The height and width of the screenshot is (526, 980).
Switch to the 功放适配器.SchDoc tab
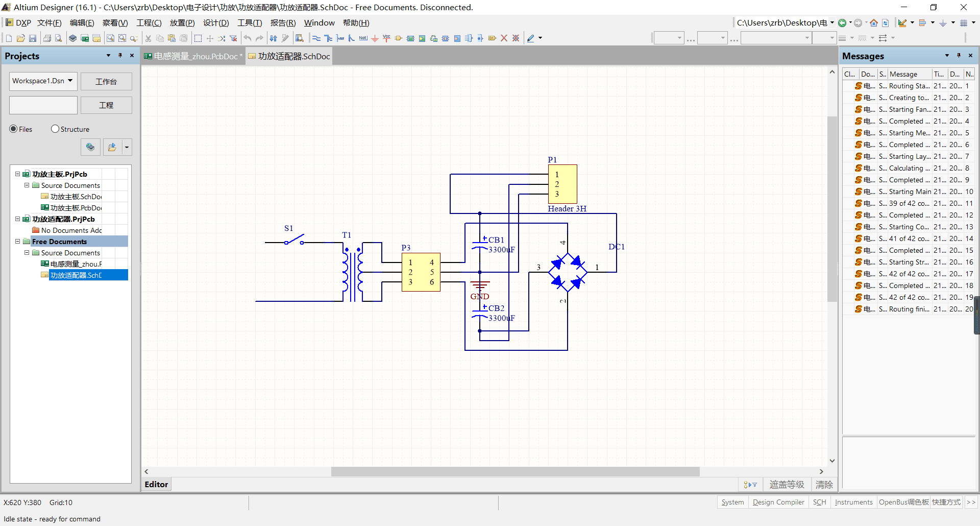[289, 56]
